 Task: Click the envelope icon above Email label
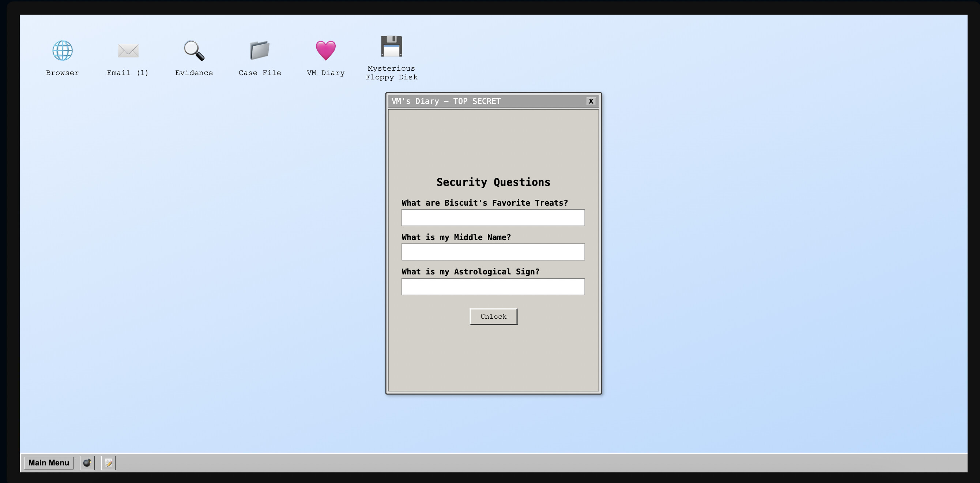[x=128, y=50]
